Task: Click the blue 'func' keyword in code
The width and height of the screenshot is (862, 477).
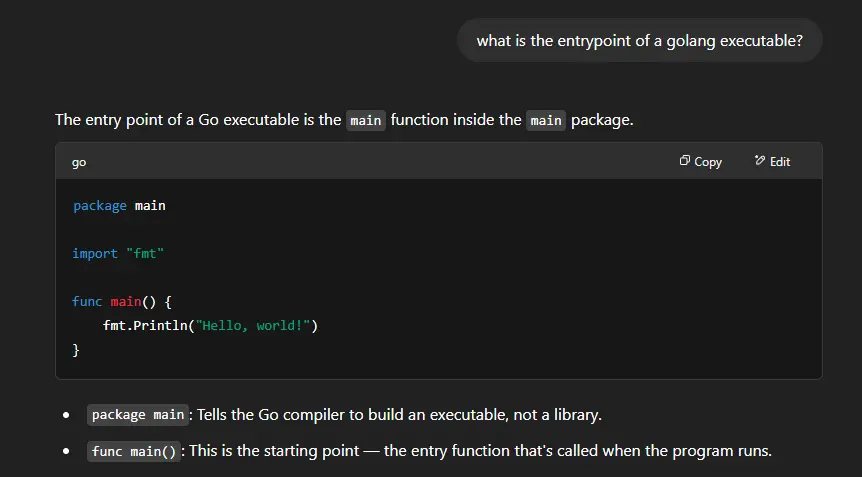Action: tap(87, 302)
